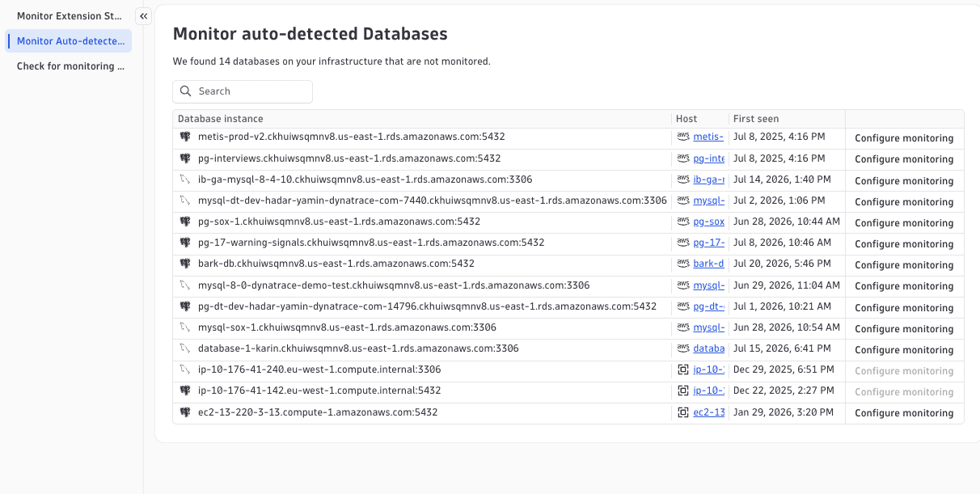Click PostgreSQL icon for ip-10-176-41-142 row
Screen dimensions: 980x494
(185, 391)
